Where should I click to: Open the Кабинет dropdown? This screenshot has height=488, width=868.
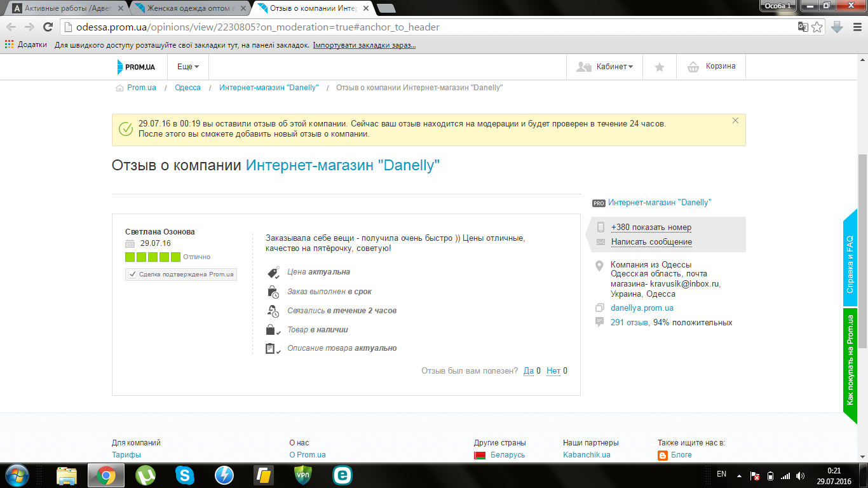[x=604, y=67]
